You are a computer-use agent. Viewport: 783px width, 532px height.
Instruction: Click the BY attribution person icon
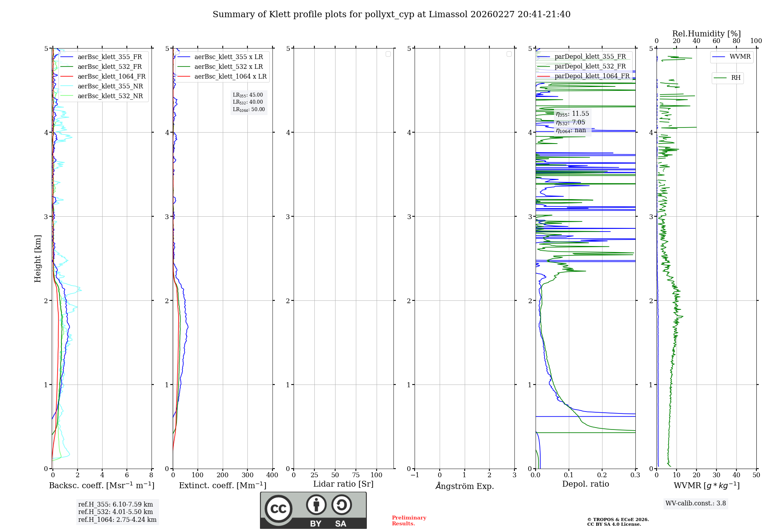tap(316, 505)
